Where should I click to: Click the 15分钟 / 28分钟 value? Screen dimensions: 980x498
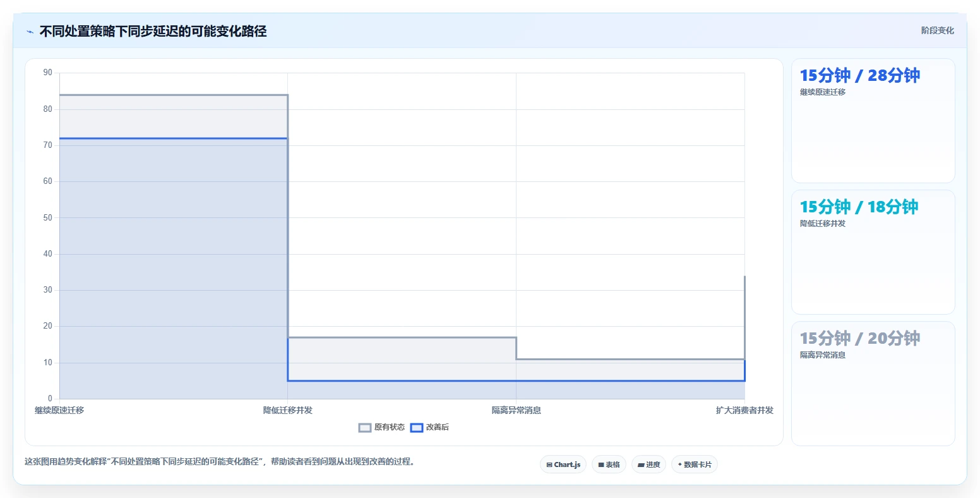click(x=859, y=75)
